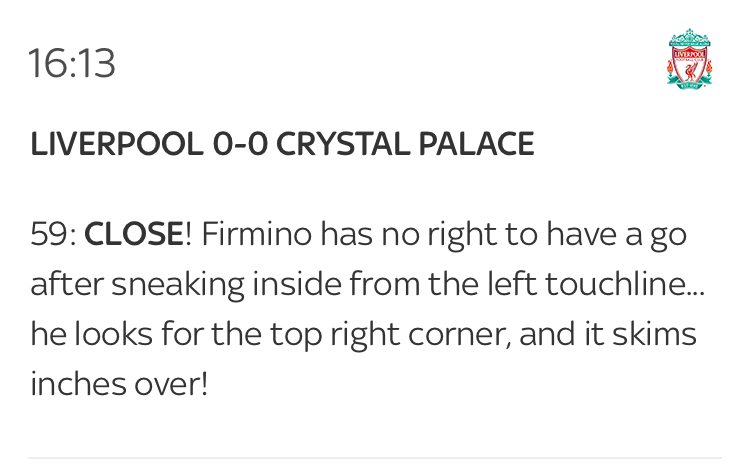The width and height of the screenshot is (750, 464).
Task: Select the 16:13 timestamp
Action: click(72, 63)
